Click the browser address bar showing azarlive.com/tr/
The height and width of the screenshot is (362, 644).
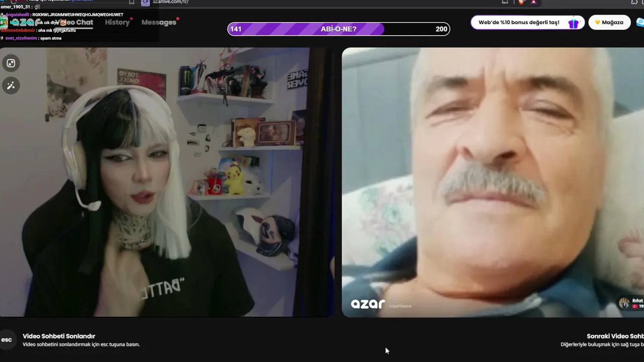(x=322, y=2)
